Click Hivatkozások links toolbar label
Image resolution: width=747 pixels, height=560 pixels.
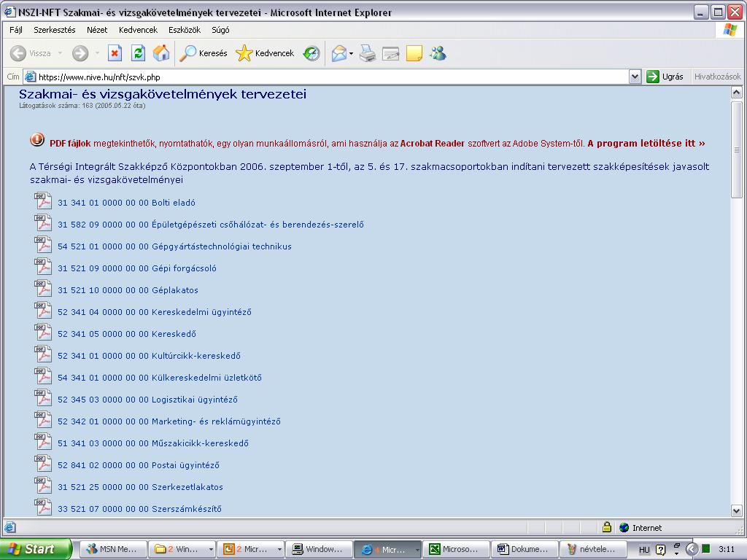[718, 77]
